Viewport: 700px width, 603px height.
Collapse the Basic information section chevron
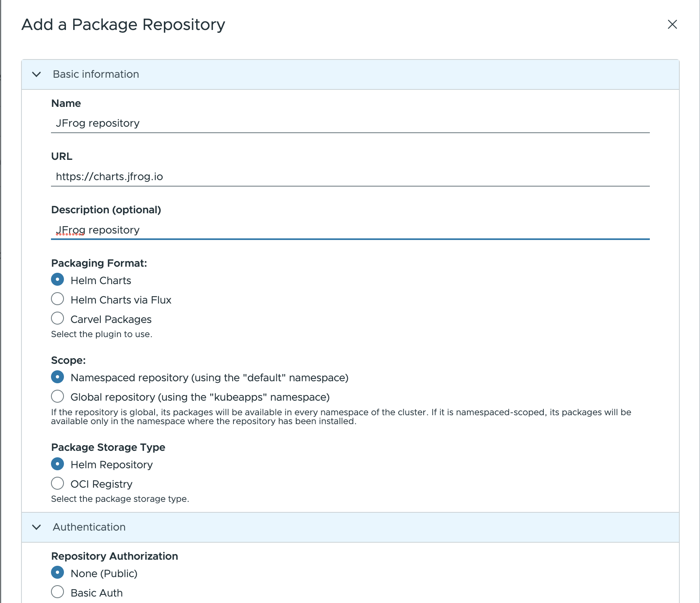tap(36, 74)
